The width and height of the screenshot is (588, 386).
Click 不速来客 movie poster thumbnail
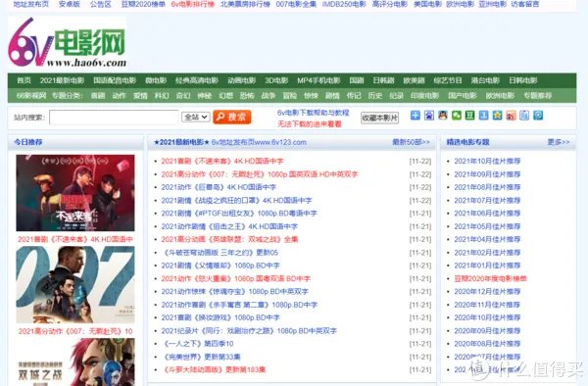click(75, 193)
